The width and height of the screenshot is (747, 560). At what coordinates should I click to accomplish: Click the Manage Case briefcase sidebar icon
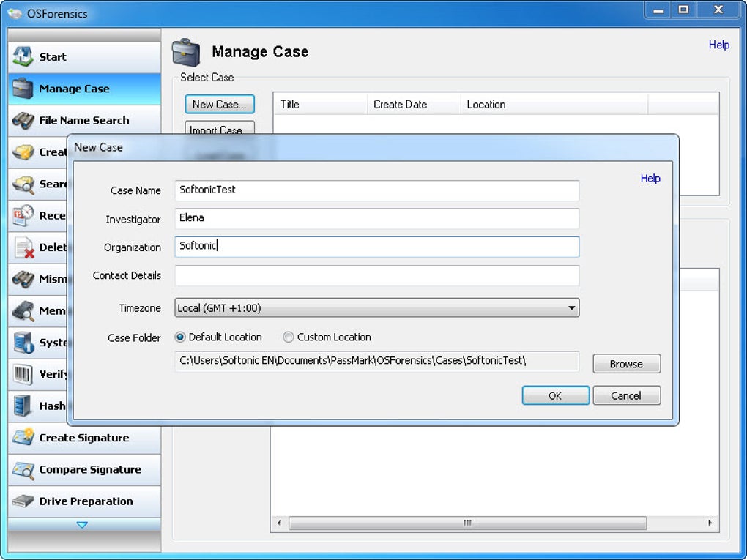tap(23, 88)
